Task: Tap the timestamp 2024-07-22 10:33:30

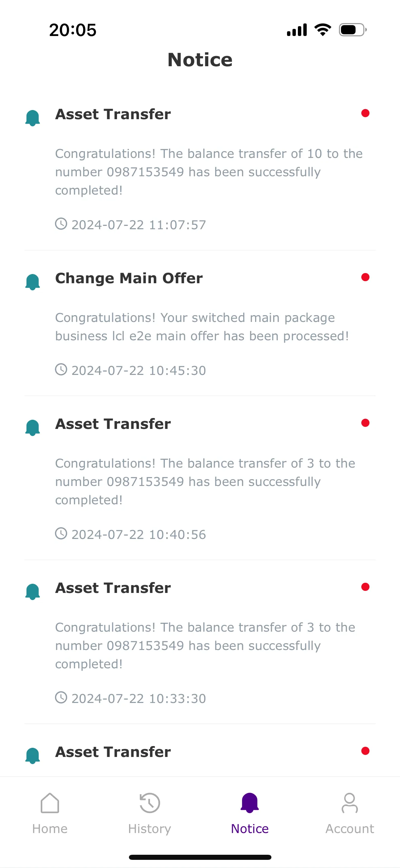Action: pyautogui.click(x=139, y=699)
